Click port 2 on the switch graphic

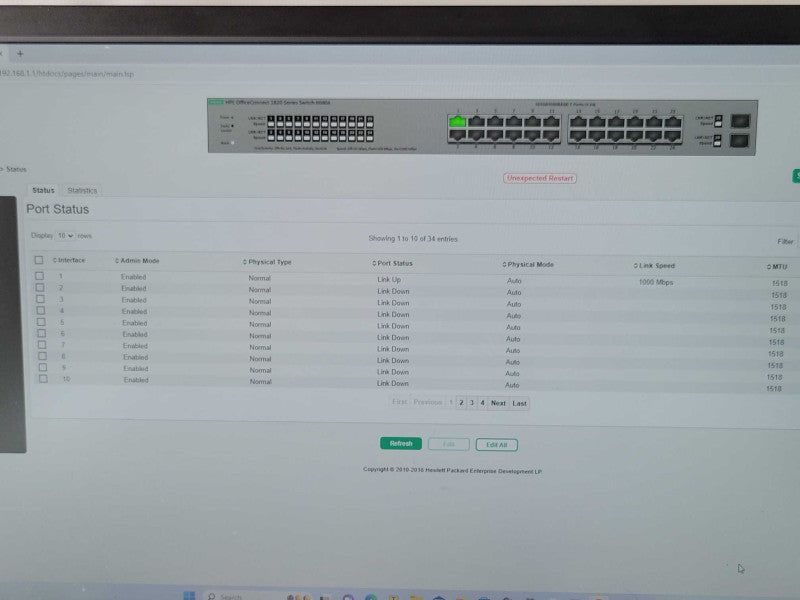point(458,135)
